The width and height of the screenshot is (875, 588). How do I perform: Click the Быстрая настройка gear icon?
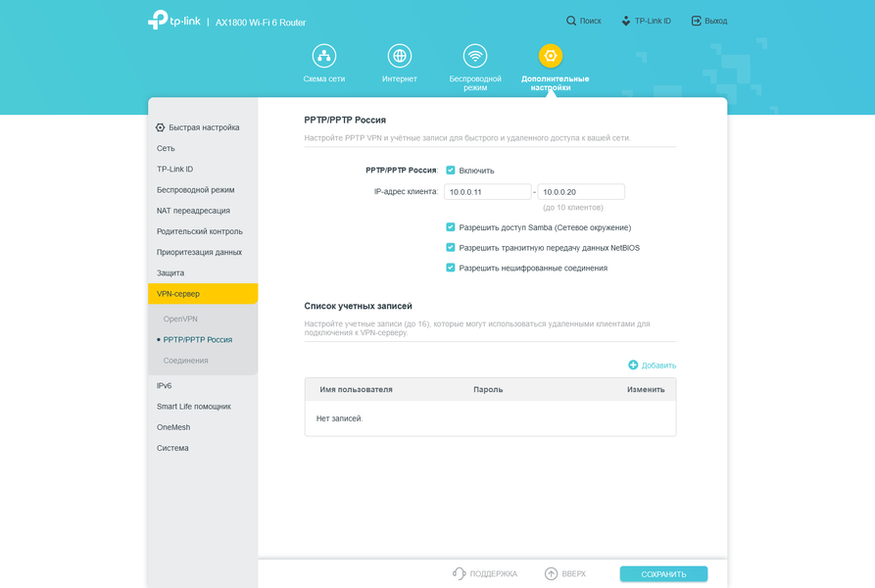pyautogui.click(x=160, y=127)
